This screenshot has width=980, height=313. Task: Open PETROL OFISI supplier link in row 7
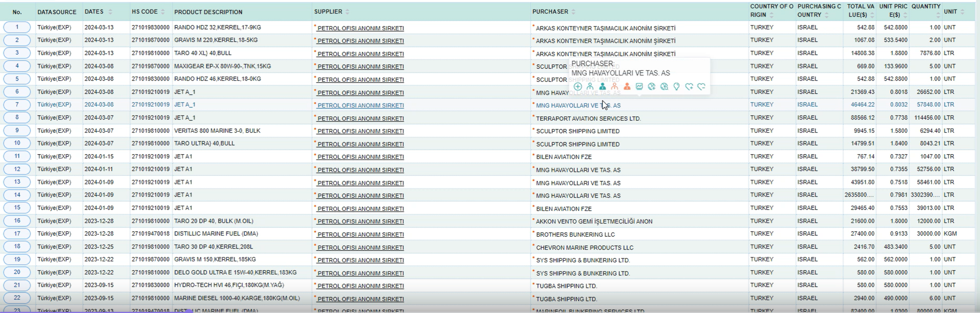(361, 105)
